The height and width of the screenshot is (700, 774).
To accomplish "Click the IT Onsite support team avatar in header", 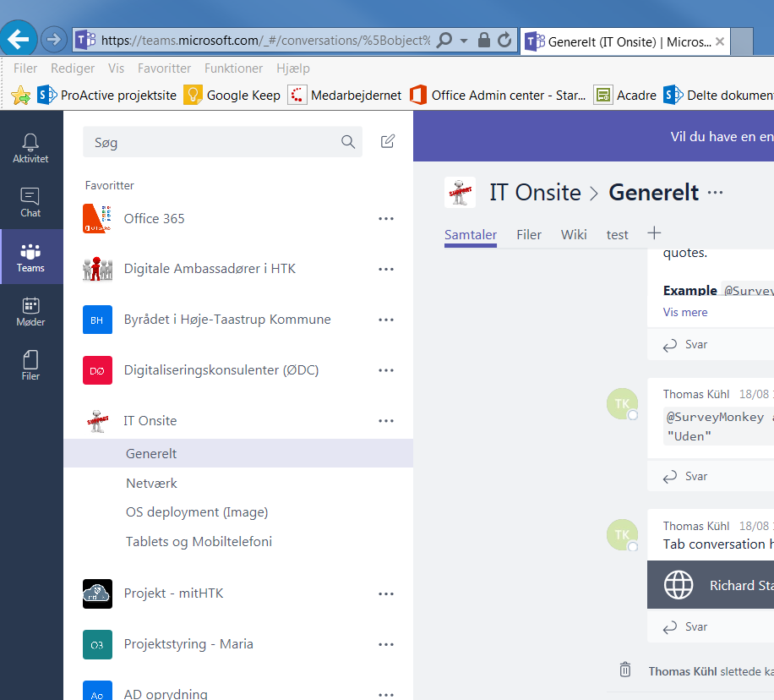I will (x=460, y=192).
